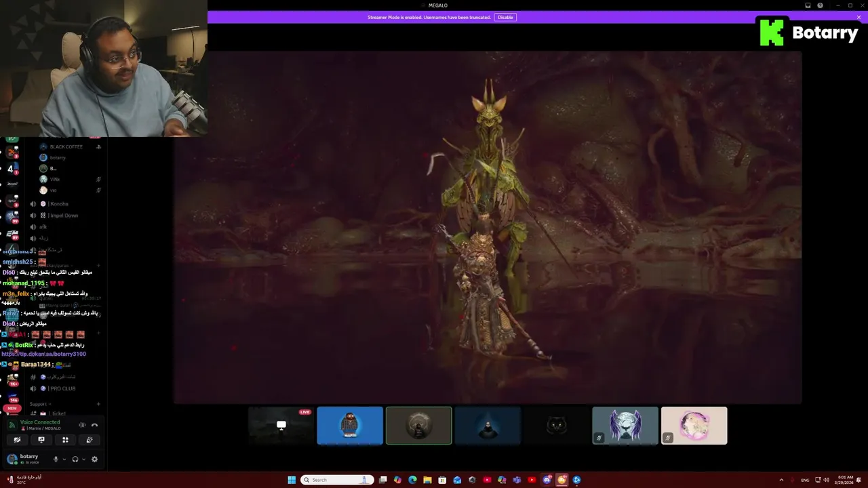
Task: Share your screen from voice panel
Action: (41, 440)
